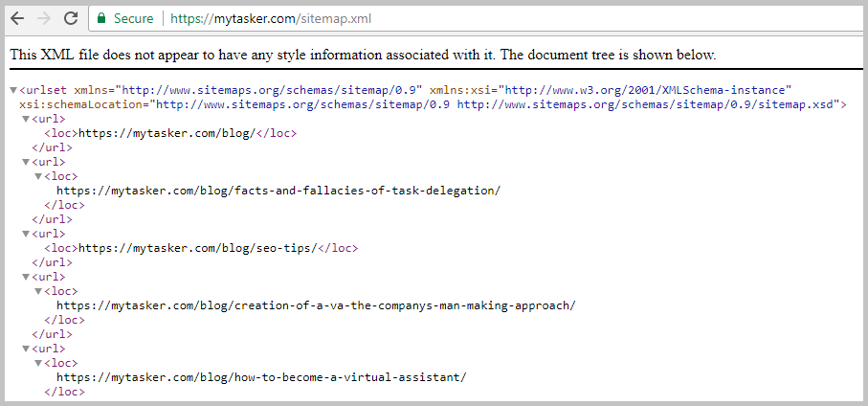Click the browser forward arrow
Screen dimensions: 868x406
point(44,18)
